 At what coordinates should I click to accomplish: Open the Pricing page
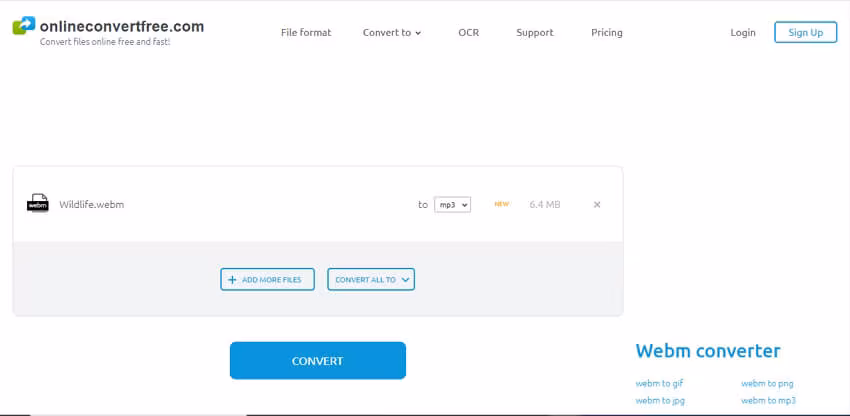[x=607, y=33]
